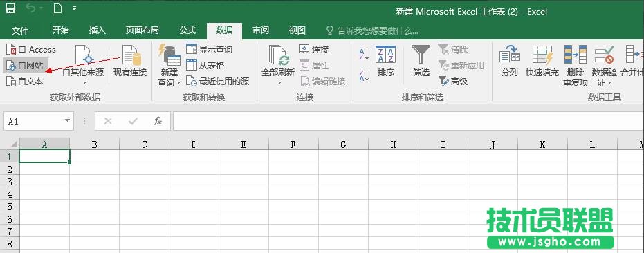The height and width of the screenshot is (253, 644).
Task: Click 显示查询 in Get & Transform
Action: point(209,50)
